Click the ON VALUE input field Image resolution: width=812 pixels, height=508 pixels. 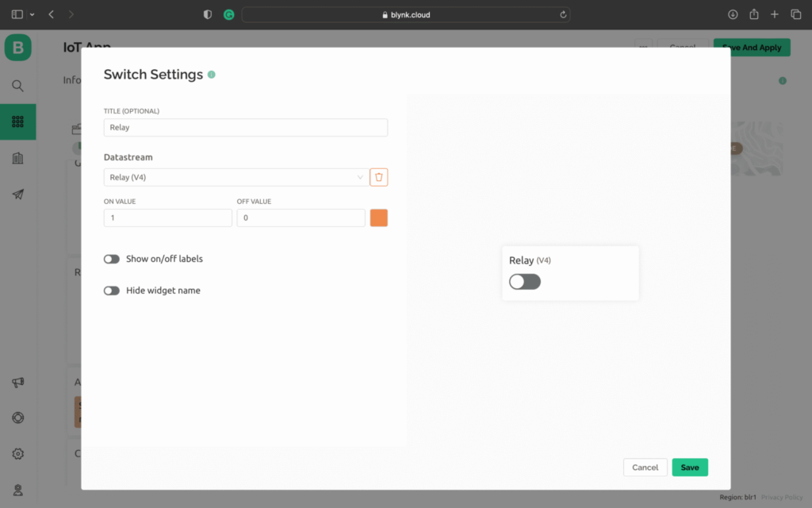[167, 217]
